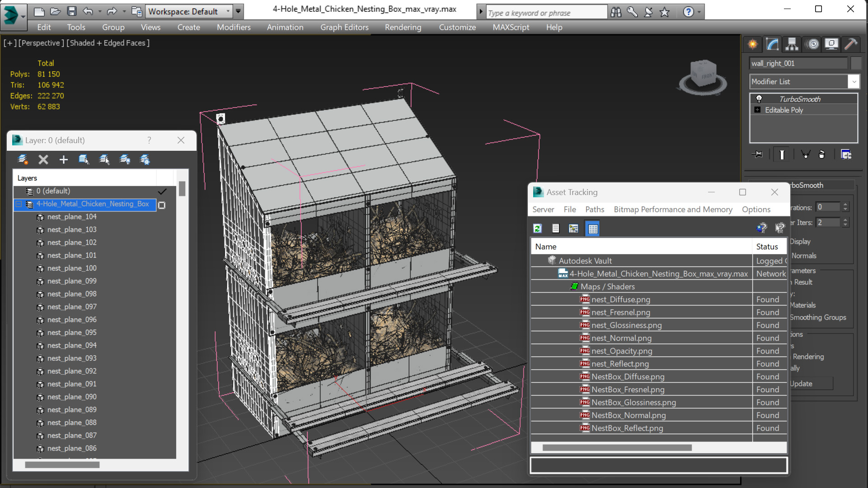
Task: Save the scene using the floppy disk icon
Action: pyautogui.click(x=71, y=11)
